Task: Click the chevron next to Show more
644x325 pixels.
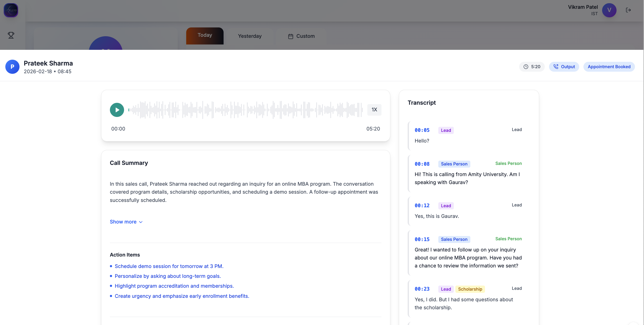Action: click(x=141, y=222)
